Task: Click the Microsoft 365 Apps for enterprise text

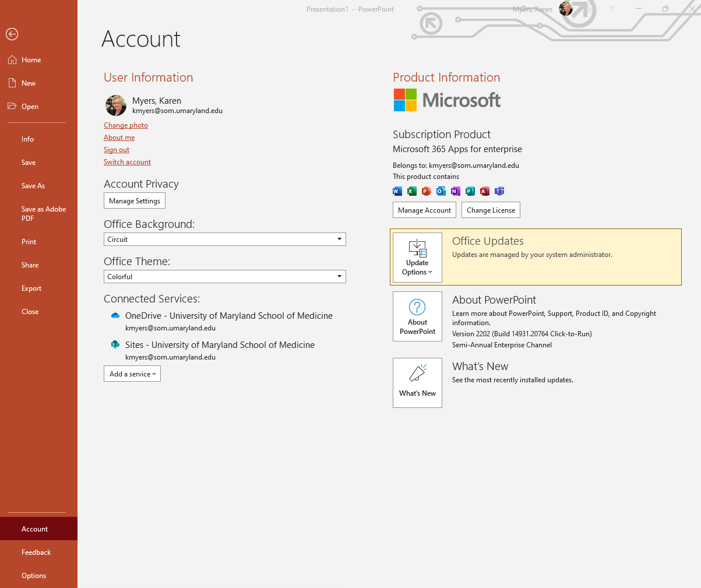Action: click(457, 149)
